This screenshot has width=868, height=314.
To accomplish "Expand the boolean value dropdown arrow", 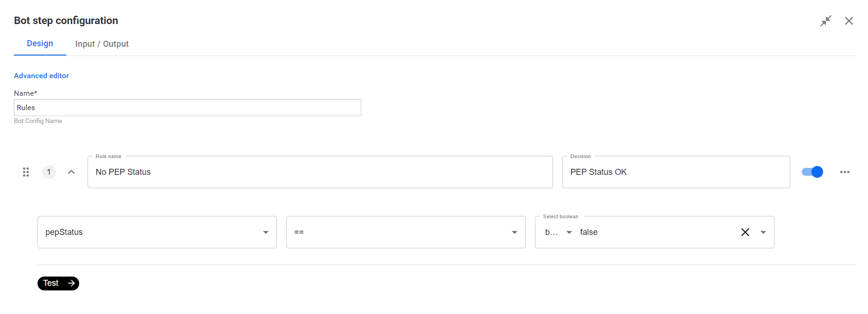I will (763, 232).
